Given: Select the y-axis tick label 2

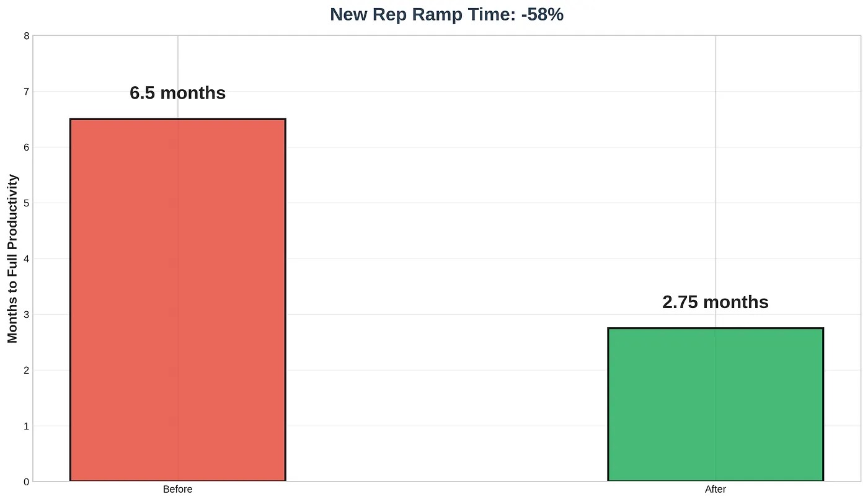Looking at the screenshot, I should click(26, 370).
